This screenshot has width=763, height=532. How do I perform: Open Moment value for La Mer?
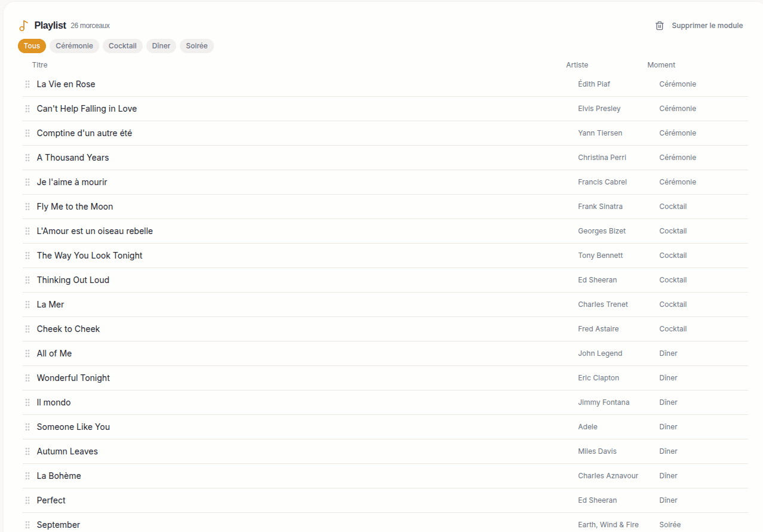(x=673, y=305)
